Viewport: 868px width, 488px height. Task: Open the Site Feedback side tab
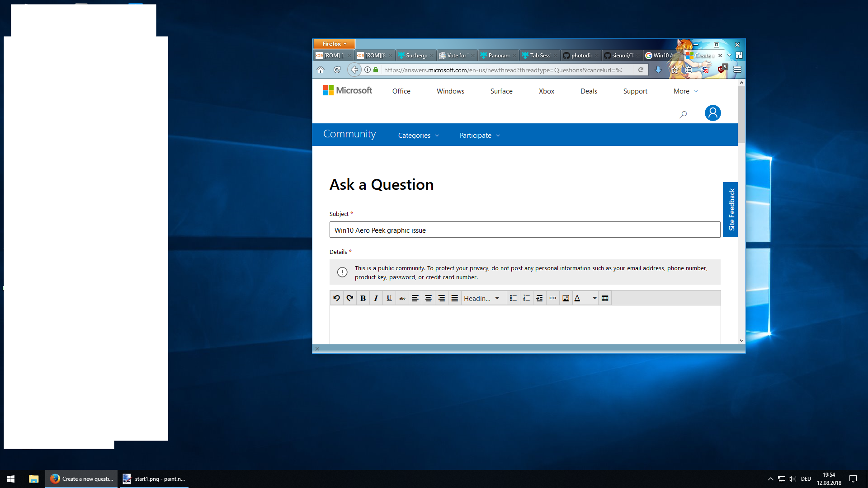point(730,210)
